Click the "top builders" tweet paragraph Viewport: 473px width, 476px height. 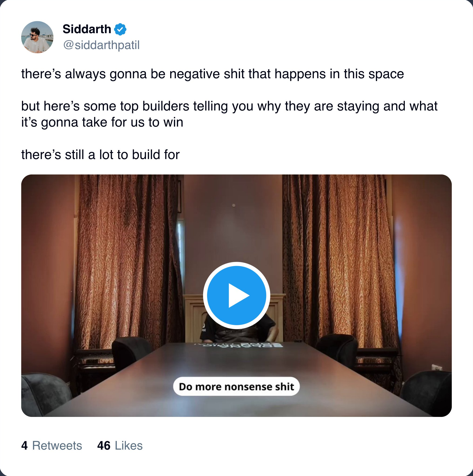pos(229,114)
